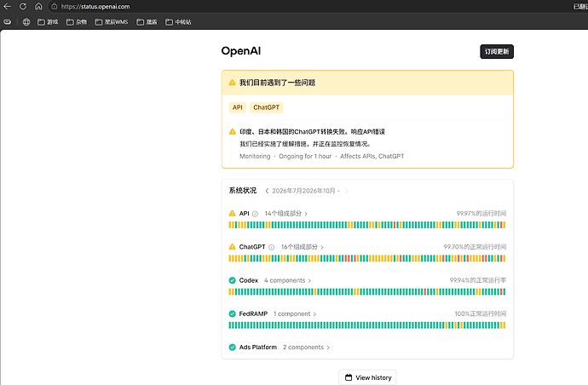Open the 星辰WMS bookmark folder
588x385 pixels.
click(112, 22)
